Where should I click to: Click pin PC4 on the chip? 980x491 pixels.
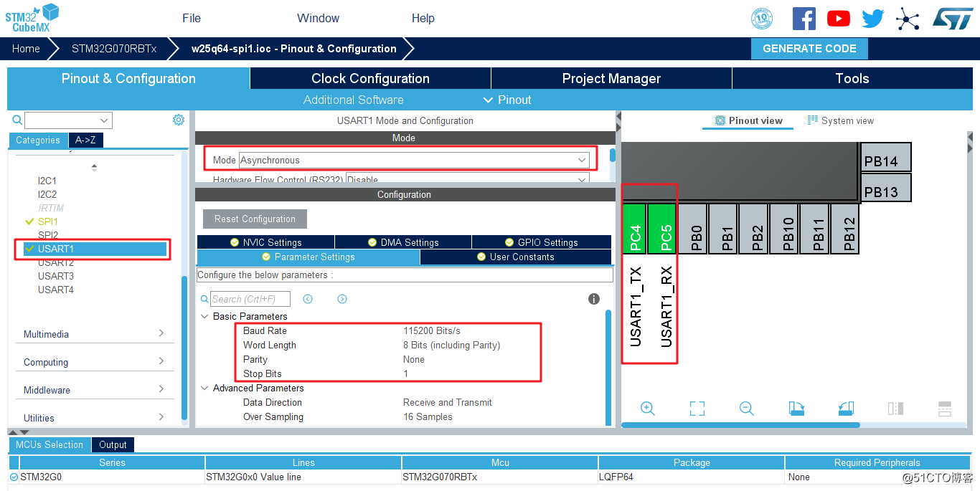(x=635, y=229)
